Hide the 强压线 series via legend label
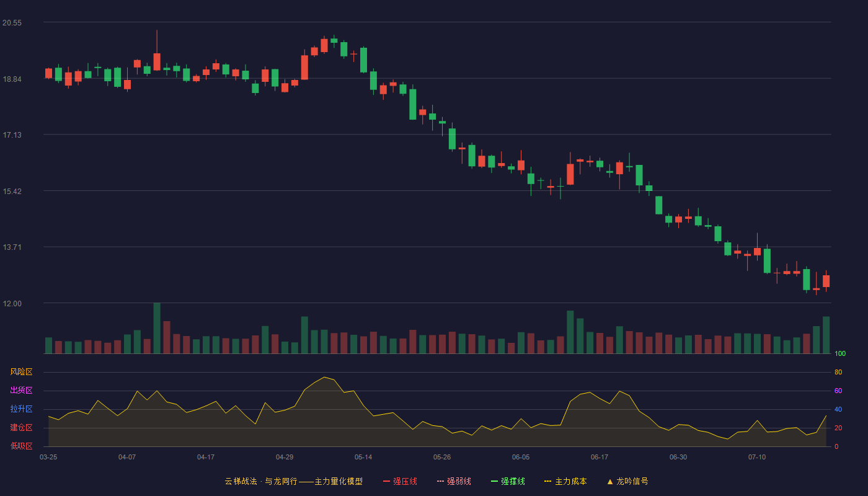 [x=405, y=481]
